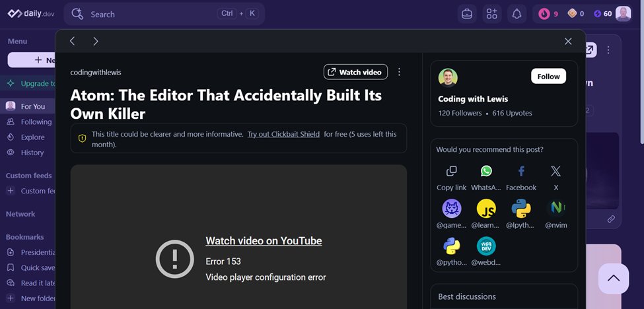
Task: Click the background card copy link icon
Action: (x=611, y=219)
